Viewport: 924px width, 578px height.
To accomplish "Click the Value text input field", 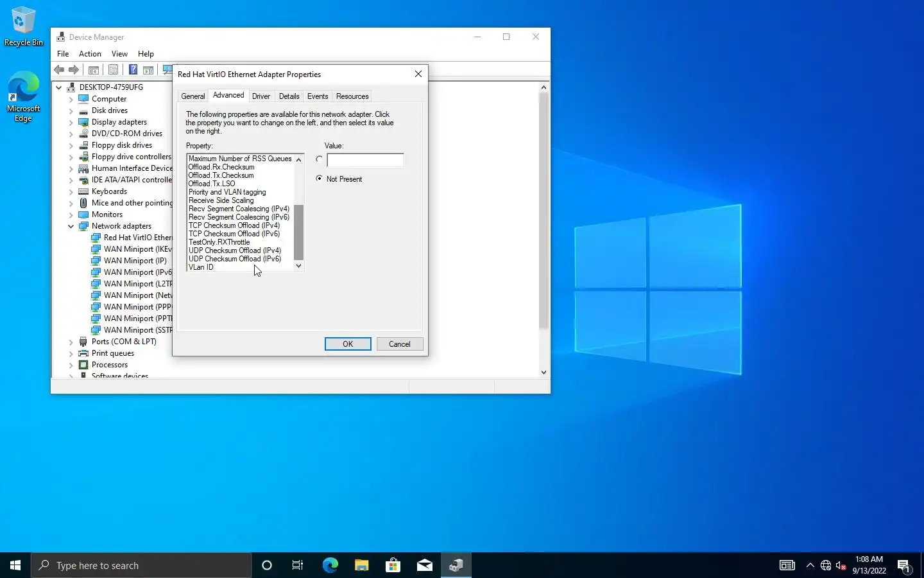I will click(x=365, y=160).
